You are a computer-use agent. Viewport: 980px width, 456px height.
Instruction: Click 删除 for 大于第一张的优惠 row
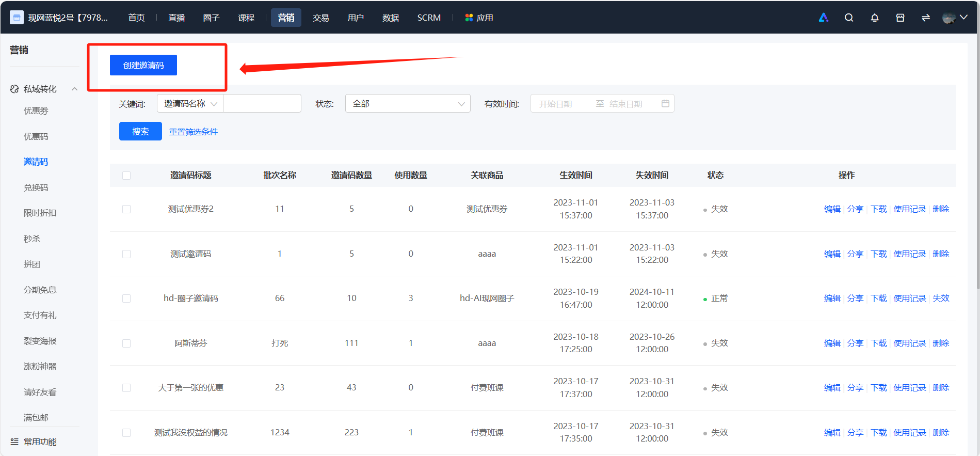point(941,388)
